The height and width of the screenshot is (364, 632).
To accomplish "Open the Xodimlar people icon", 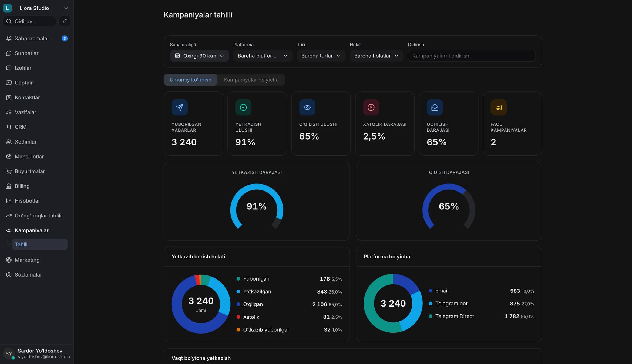I will [9, 142].
